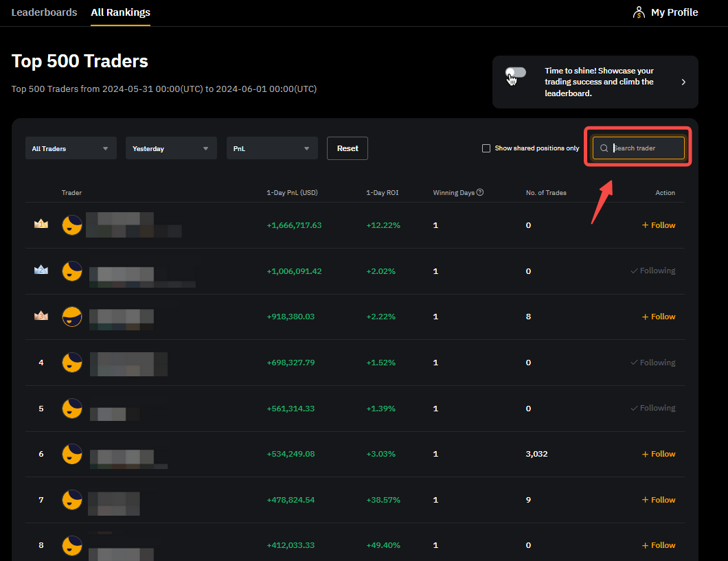728x561 pixels.
Task: Click the My Profile trophy icon
Action: 638,12
